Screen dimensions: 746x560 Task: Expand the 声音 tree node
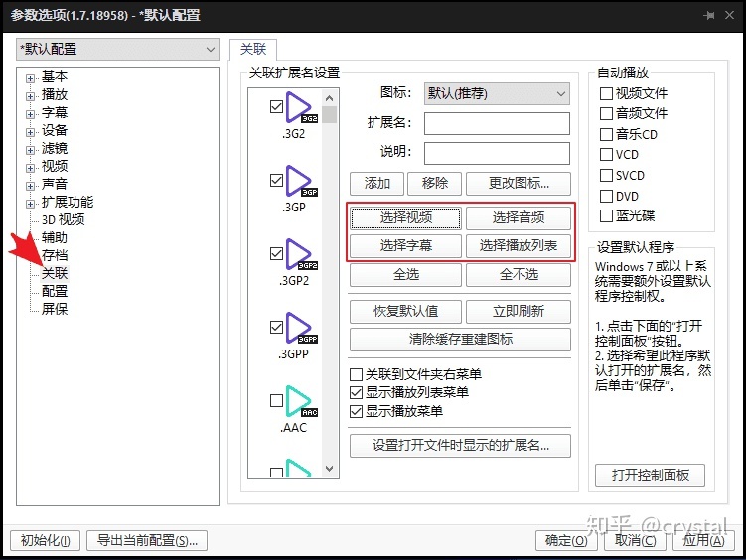[31, 186]
